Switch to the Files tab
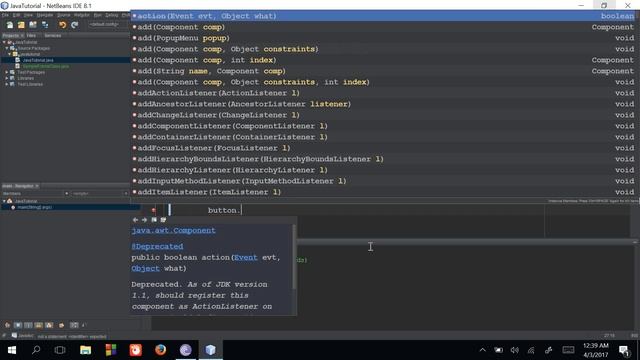The image size is (640, 360). pyautogui.click(x=31, y=36)
